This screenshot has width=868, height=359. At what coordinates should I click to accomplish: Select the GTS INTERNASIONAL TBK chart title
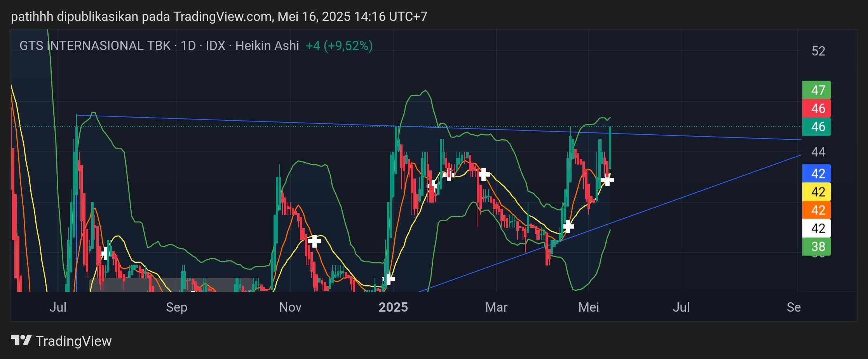pyautogui.click(x=95, y=46)
